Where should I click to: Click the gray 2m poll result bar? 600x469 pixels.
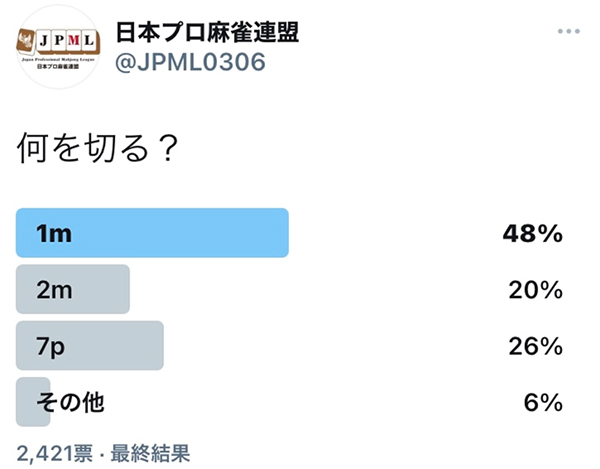point(73,289)
